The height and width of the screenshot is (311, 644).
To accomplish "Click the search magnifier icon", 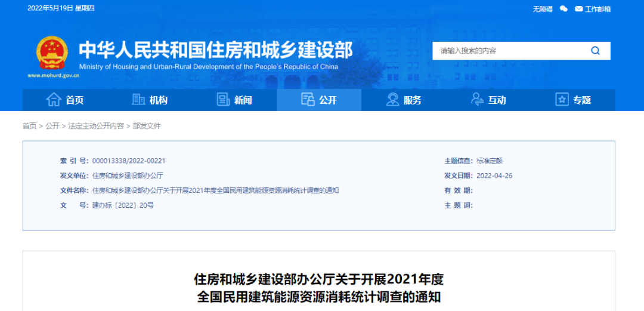I will (x=595, y=51).
